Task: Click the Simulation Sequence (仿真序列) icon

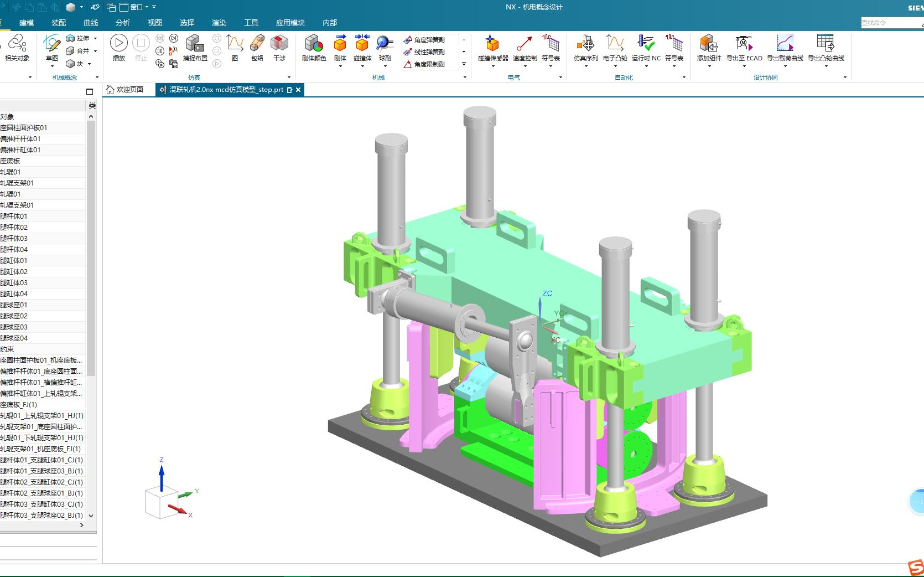Action: click(x=585, y=43)
